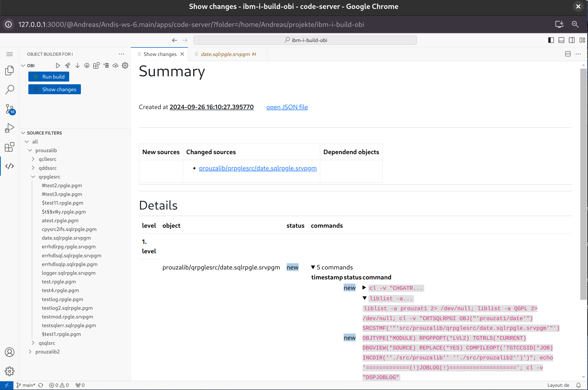The height and width of the screenshot is (390, 588).
Task: Click 'Layout: de' in status bar
Action: point(558,385)
